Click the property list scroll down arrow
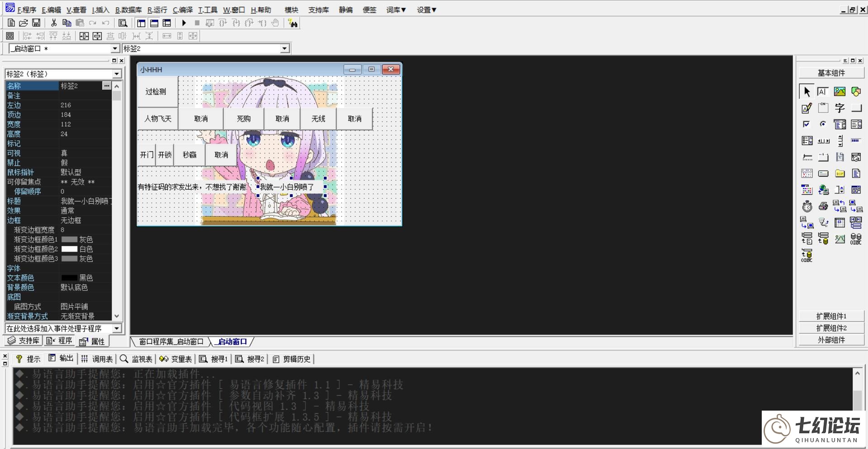The image size is (868, 449). (x=117, y=316)
